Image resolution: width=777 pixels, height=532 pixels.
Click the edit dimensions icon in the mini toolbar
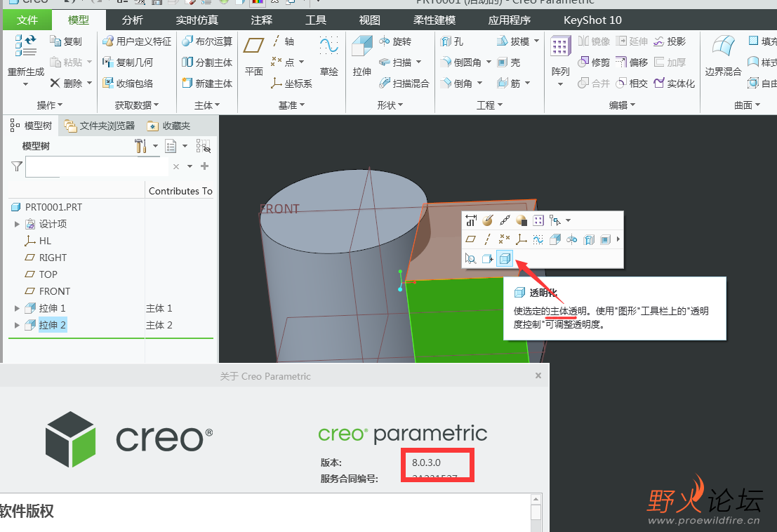click(x=471, y=220)
